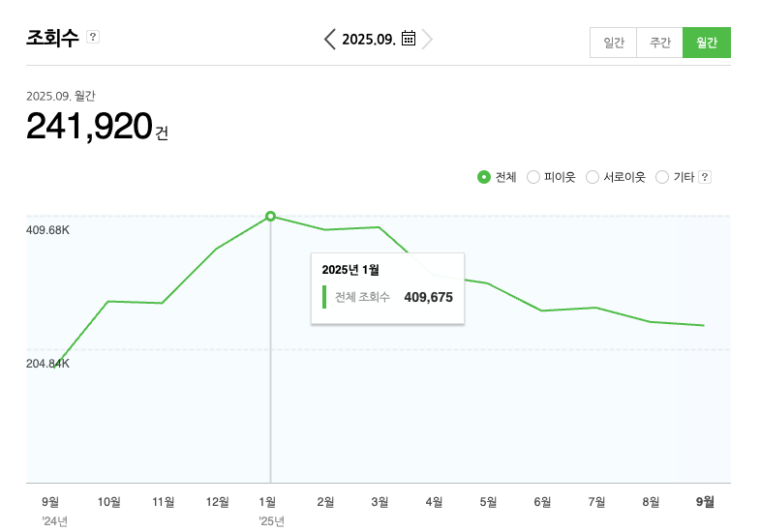
Task: Select the 피이웃 radio option
Action: click(532, 177)
